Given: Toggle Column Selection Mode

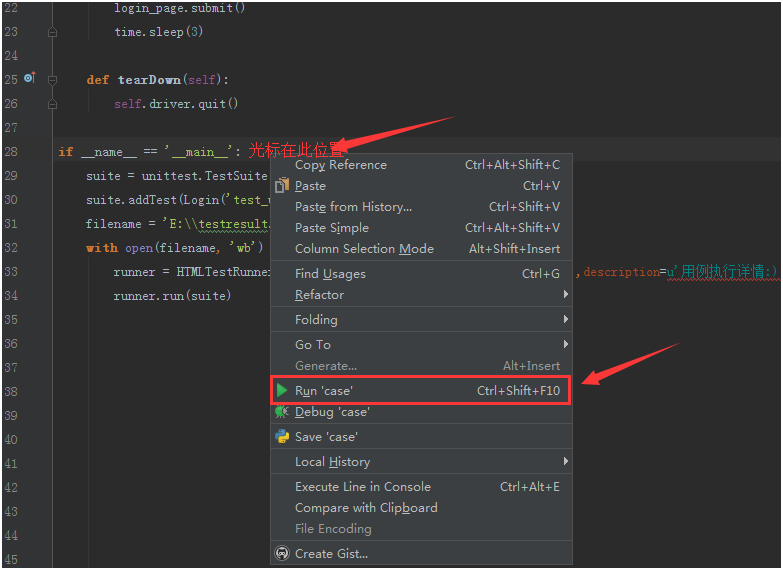Looking at the screenshot, I should coord(364,249).
